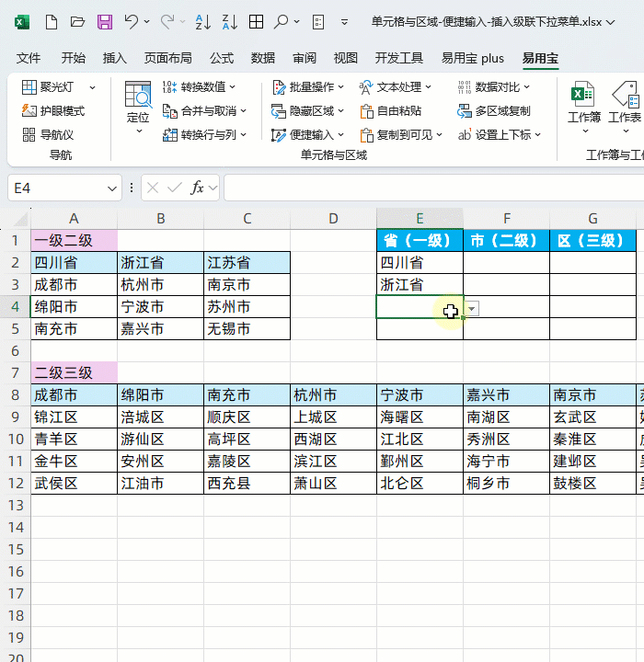Click the 定位 locate button
Image resolution: width=644 pixels, height=662 pixels.
coord(138,108)
